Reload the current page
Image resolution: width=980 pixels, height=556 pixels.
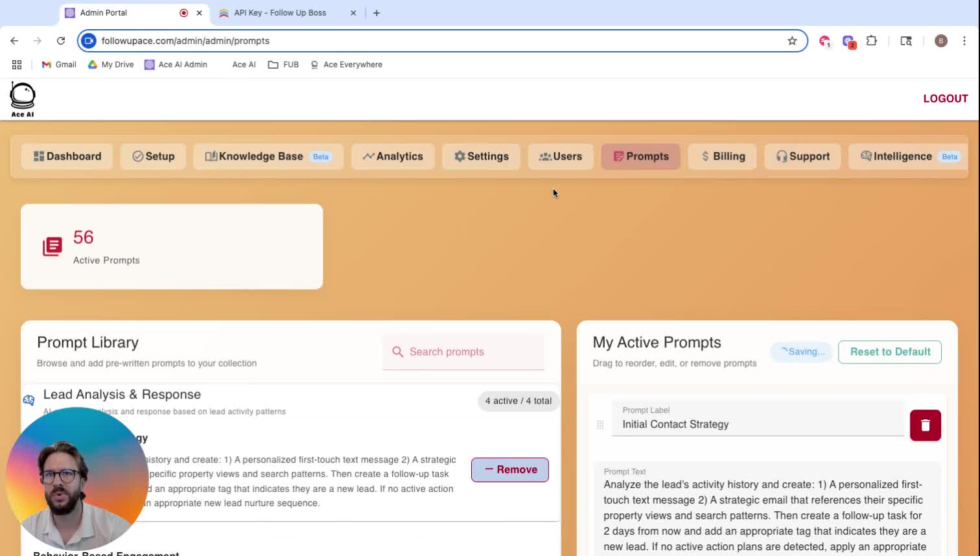[61, 41]
